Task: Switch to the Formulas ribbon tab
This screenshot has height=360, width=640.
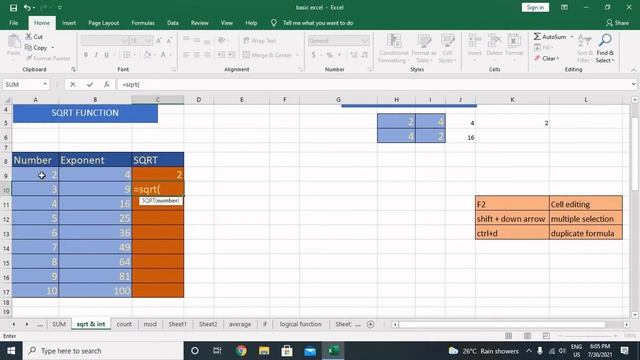Action: point(143,23)
